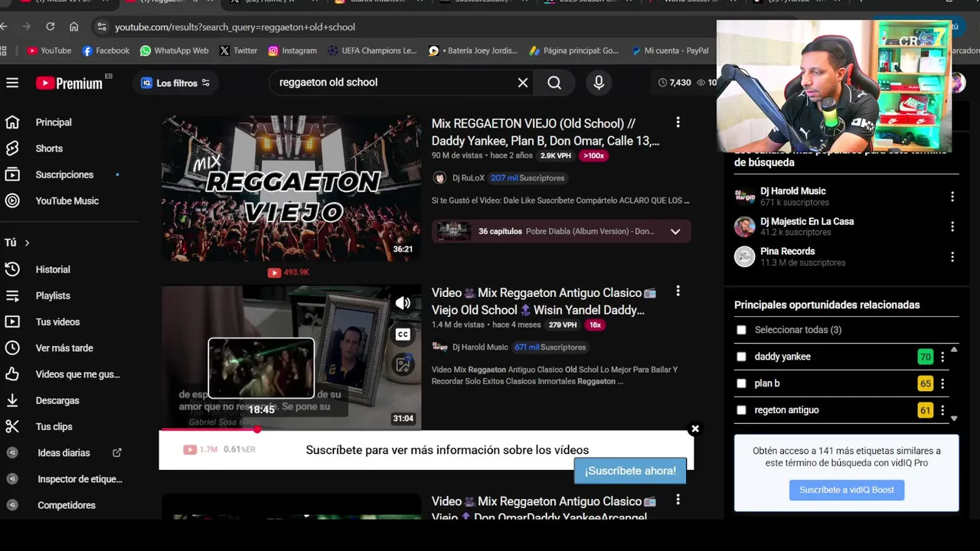Image resolution: width=980 pixels, height=551 pixels.
Task: Select the Descargas download icon
Action: 12,400
